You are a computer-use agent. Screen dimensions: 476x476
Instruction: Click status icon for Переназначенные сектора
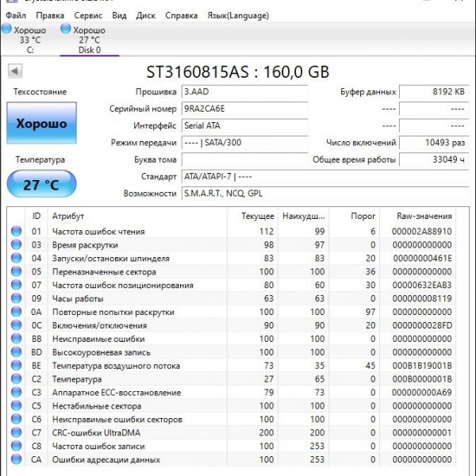click(x=17, y=271)
